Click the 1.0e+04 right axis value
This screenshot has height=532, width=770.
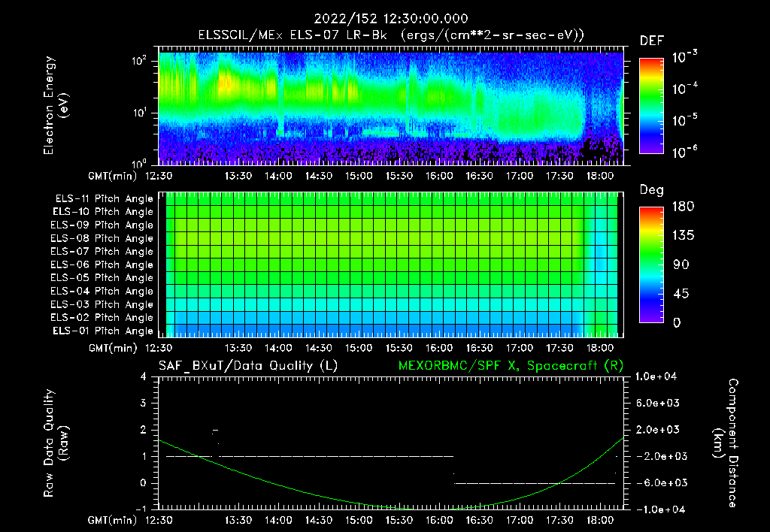[656, 376]
